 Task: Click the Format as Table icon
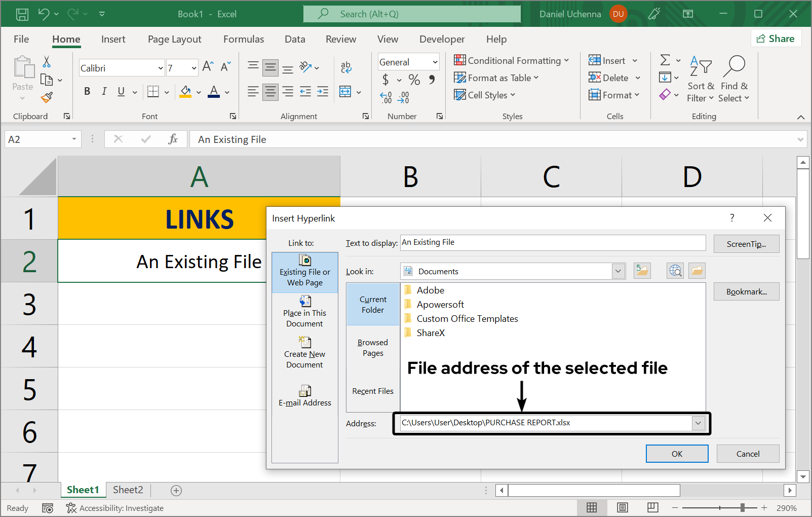coord(460,78)
